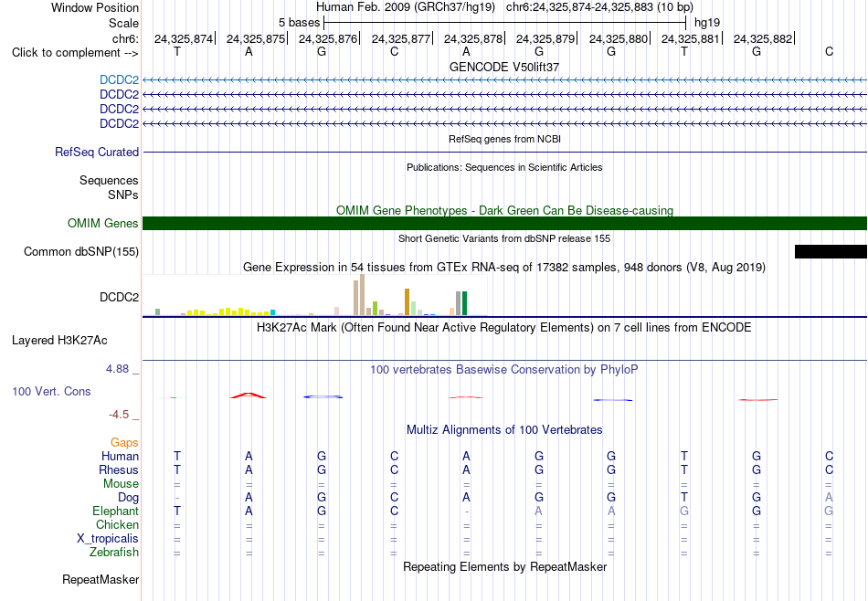Click the Window Position label
Viewport: 868px width, 601px height.
pos(95,7)
